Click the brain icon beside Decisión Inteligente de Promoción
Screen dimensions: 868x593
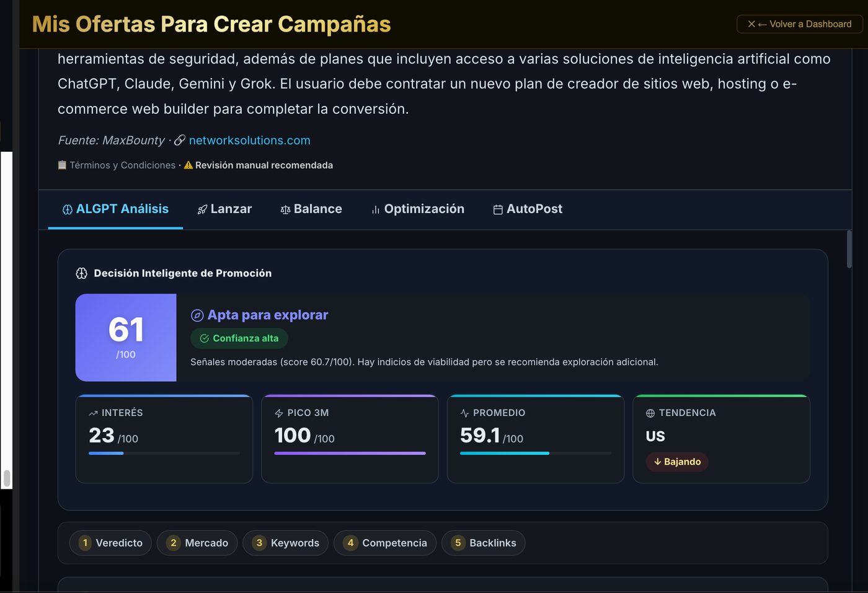point(81,273)
